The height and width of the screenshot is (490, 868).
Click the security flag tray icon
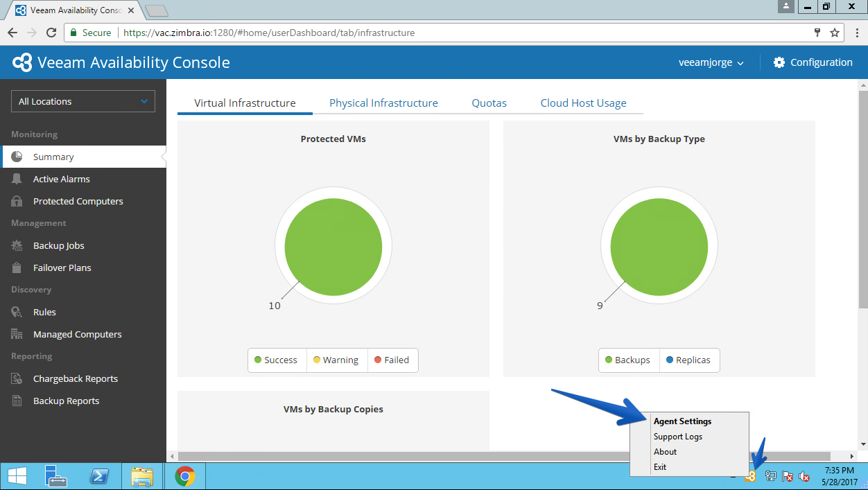pyautogui.click(x=788, y=476)
